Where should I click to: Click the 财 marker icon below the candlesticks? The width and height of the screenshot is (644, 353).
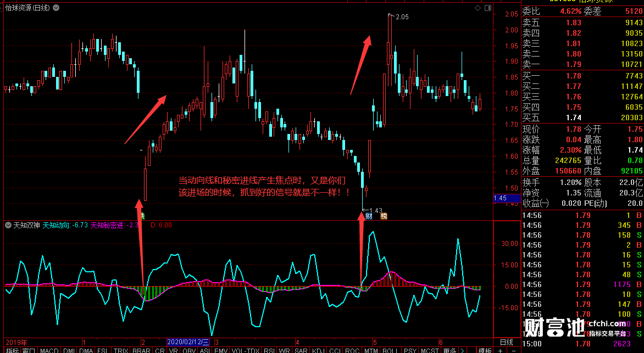pyautogui.click(x=369, y=216)
